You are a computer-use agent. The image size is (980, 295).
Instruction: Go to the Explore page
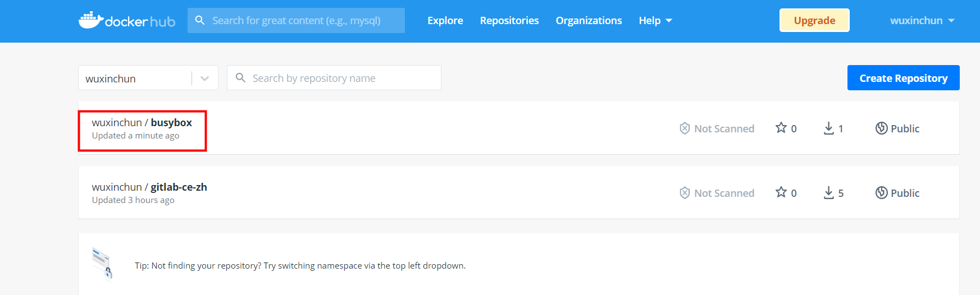(445, 21)
